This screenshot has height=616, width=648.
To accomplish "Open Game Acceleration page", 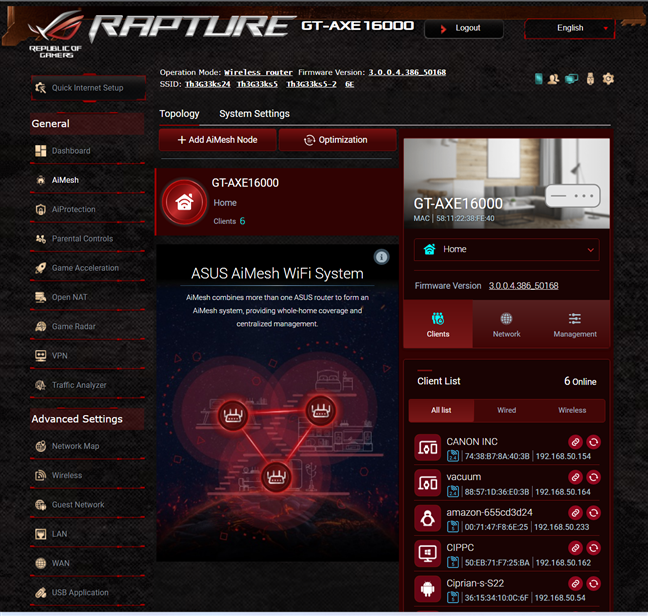I will pos(87,268).
